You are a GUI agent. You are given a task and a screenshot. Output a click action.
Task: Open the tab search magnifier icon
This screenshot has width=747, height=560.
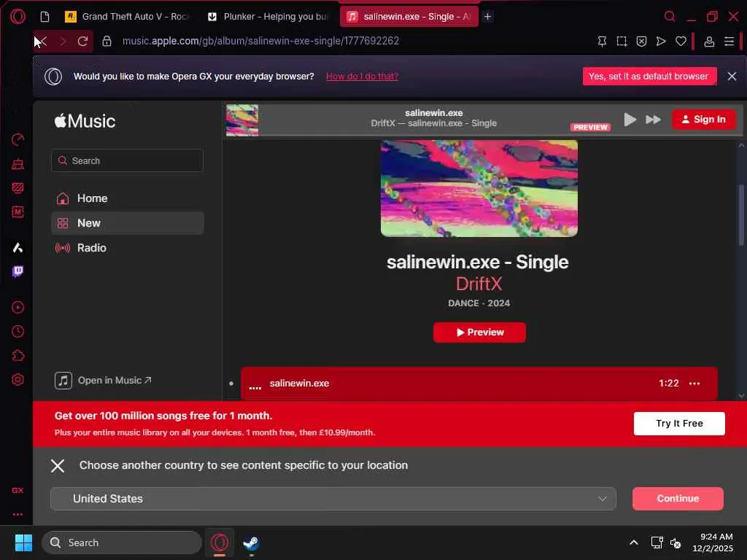coord(670,17)
